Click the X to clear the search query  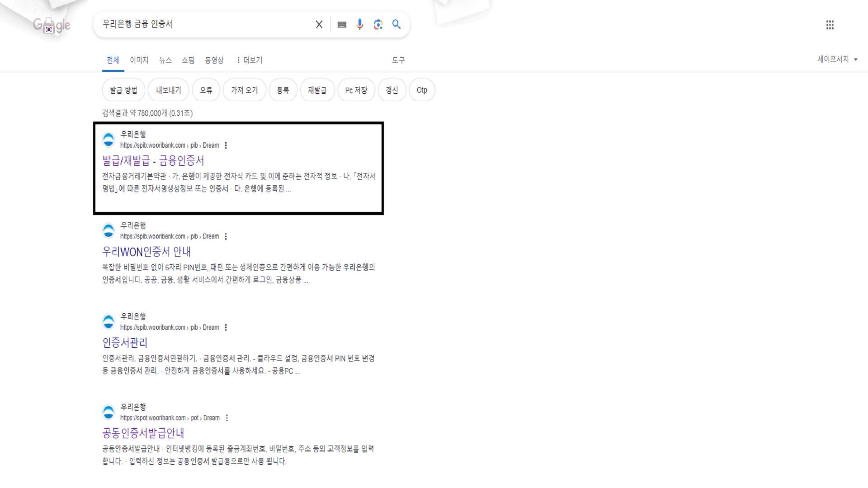(319, 24)
